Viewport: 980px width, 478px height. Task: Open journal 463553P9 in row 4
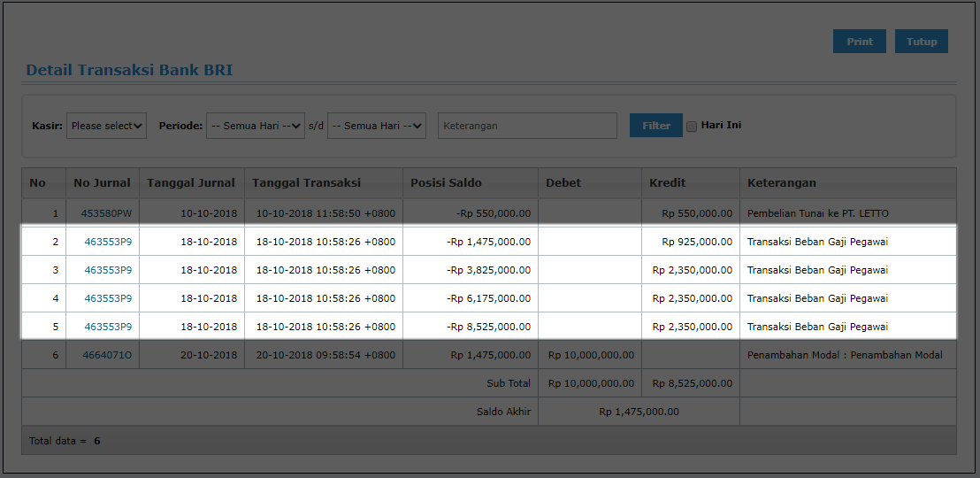coord(108,298)
